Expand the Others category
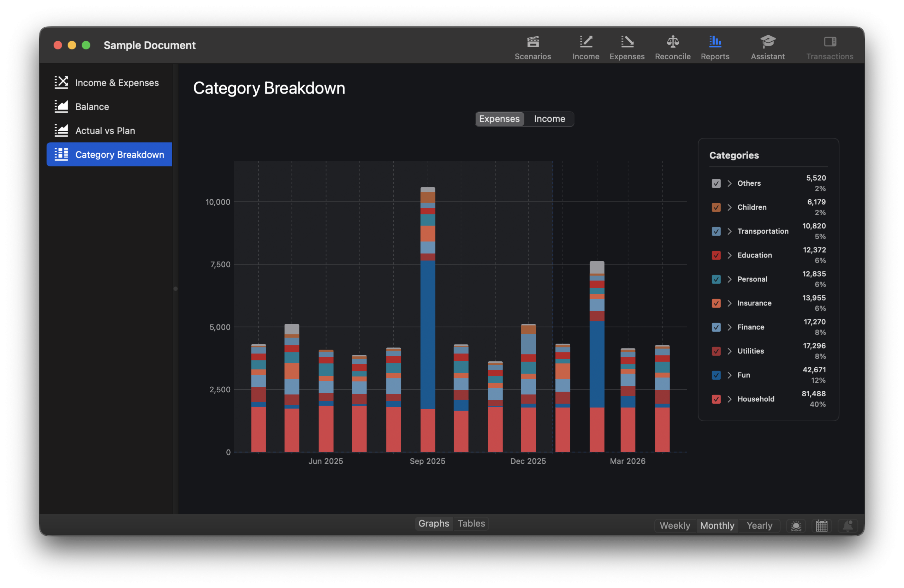 (729, 183)
